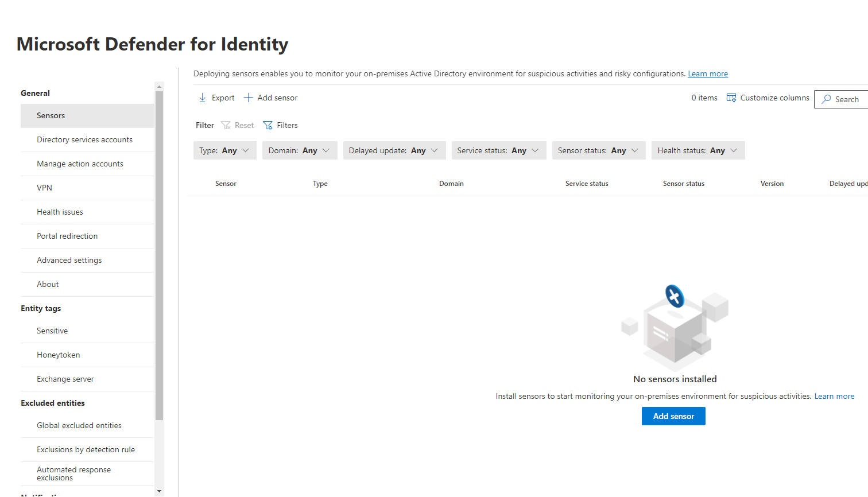Screen dimensions: 868x497
Task: Open the Type: Any filter dropdown
Action: [x=225, y=150]
